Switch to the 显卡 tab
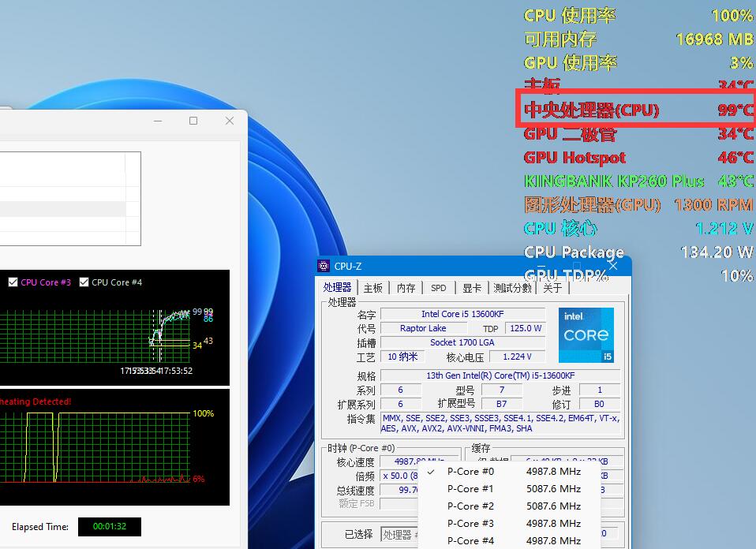Image resolution: width=756 pixels, height=549 pixels. click(472, 288)
